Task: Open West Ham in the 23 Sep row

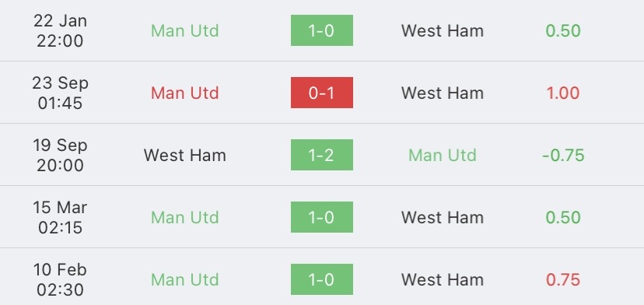Action: (x=443, y=93)
